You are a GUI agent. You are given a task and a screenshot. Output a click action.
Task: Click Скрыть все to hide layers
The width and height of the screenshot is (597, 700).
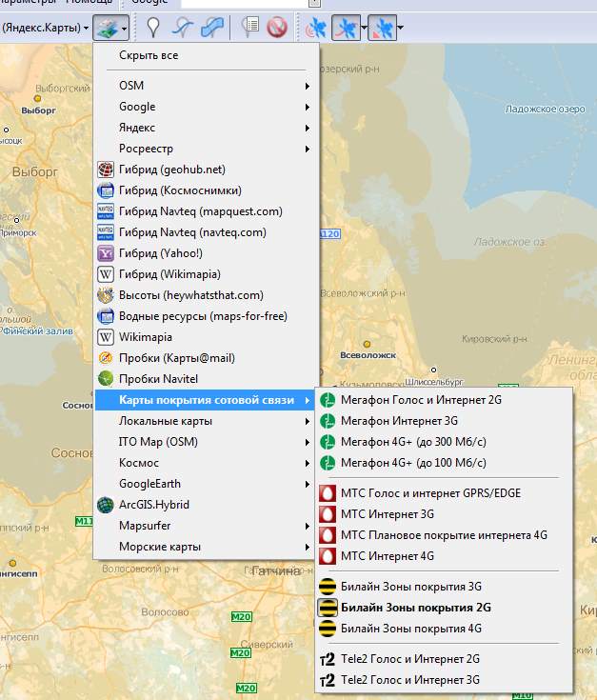point(149,55)
